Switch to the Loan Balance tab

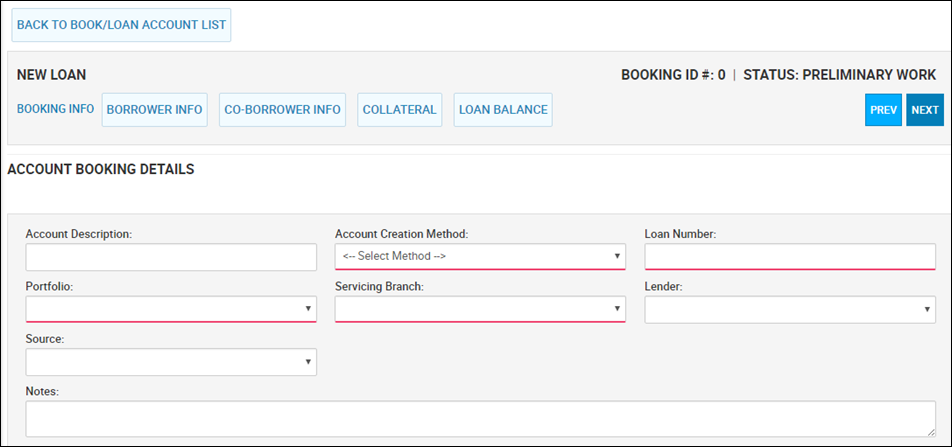tap(503, 110)
